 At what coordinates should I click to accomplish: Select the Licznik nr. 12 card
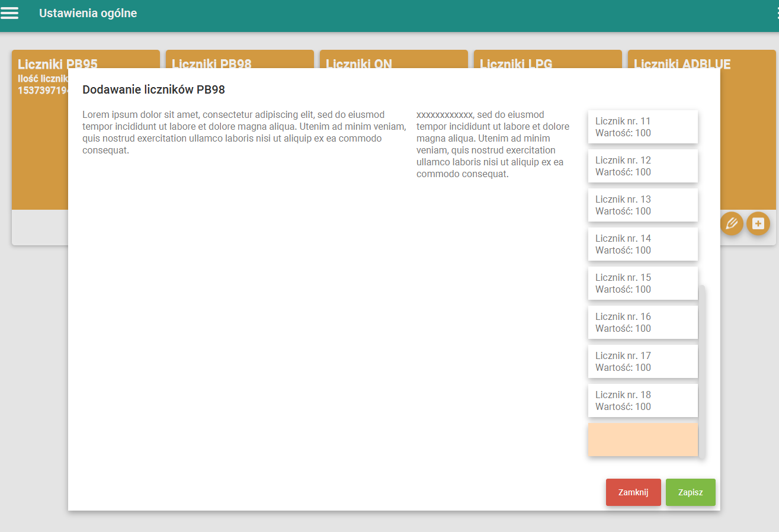643,166
